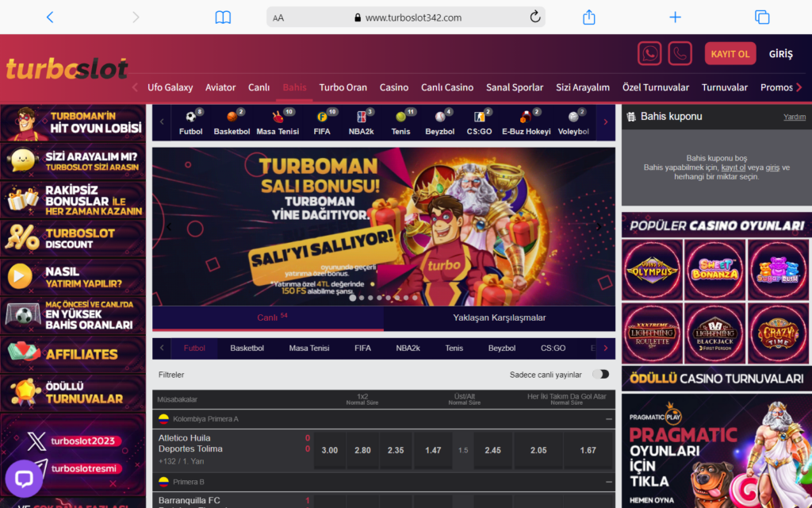Tap the Safari address bar
This screenshot has height=508, width=812.
(405, 17)
